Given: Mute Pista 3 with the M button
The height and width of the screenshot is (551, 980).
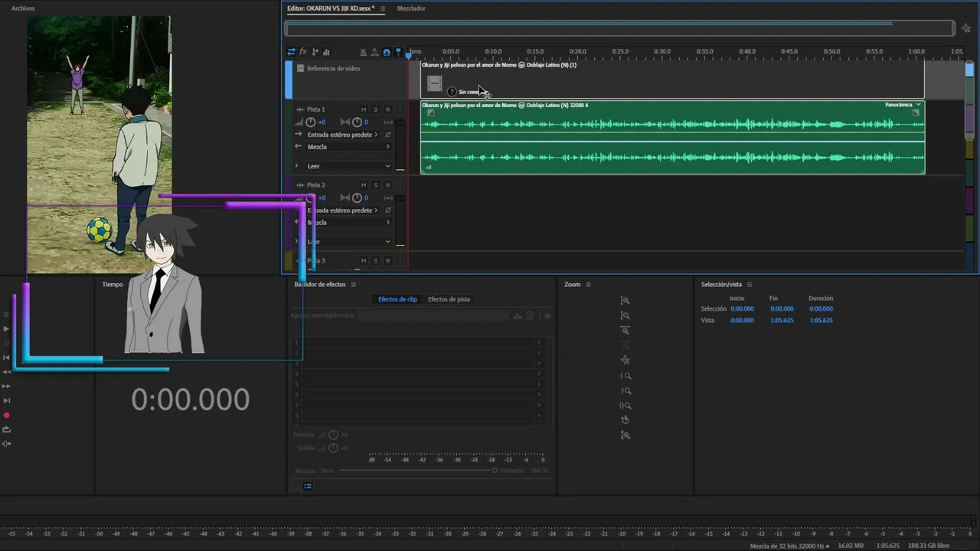Looking at the screenshot, I should [364, 261].
